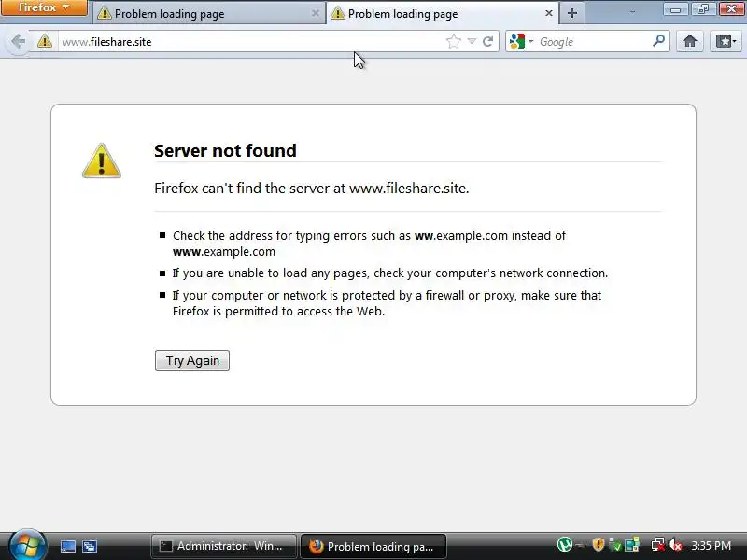Click the muted volume tray icon
Image resolution: width=747 pixels, height=560 pixels.
coord(675,545)
